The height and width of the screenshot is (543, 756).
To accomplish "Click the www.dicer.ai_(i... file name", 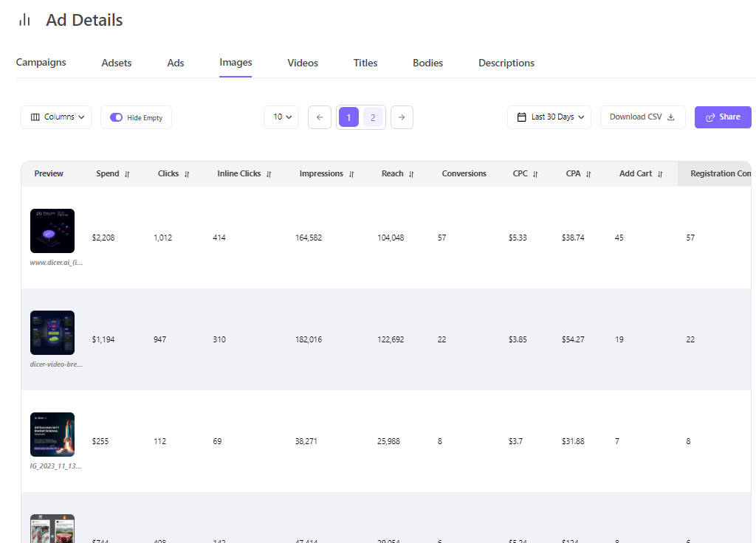I will pos(56,263).
